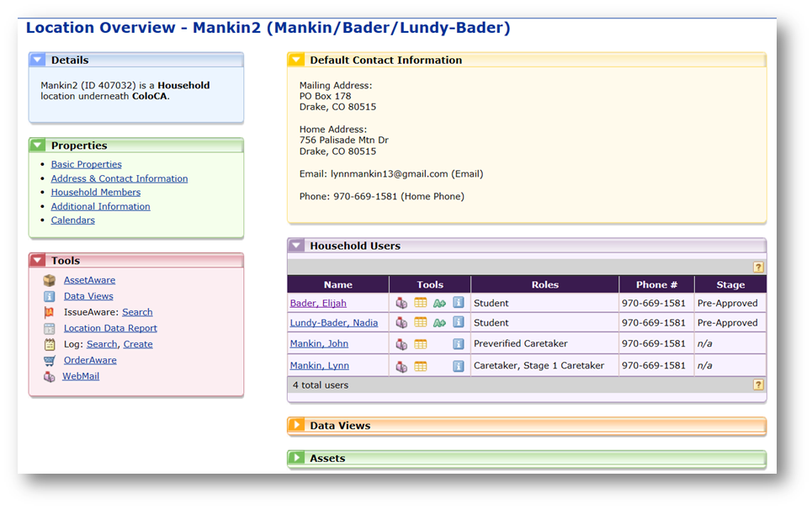Open the Household Members properties link

95,193
